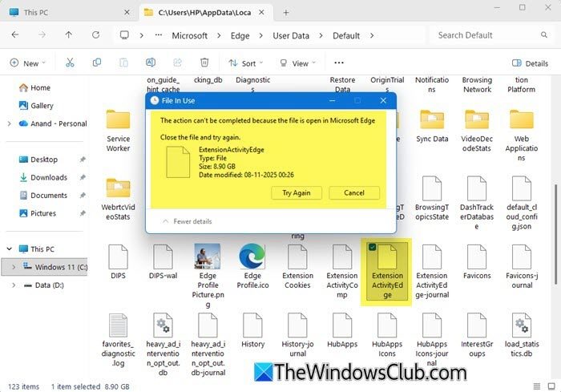
Task: Select the History file
Action: coord(252,330)
